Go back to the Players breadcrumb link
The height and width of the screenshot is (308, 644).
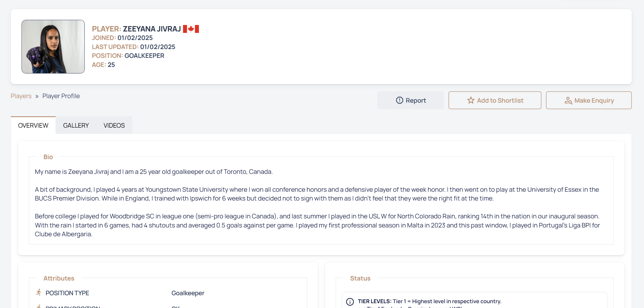coord(21,96)
